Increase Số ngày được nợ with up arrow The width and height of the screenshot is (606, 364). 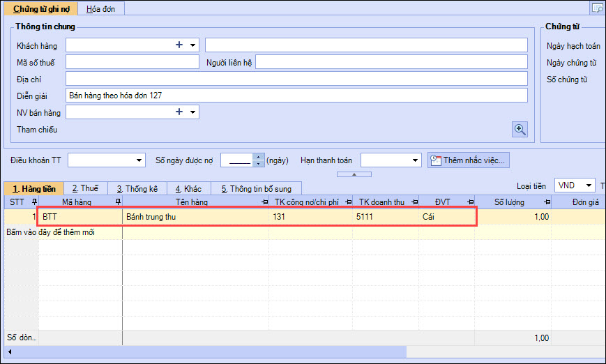click(259, 157)
